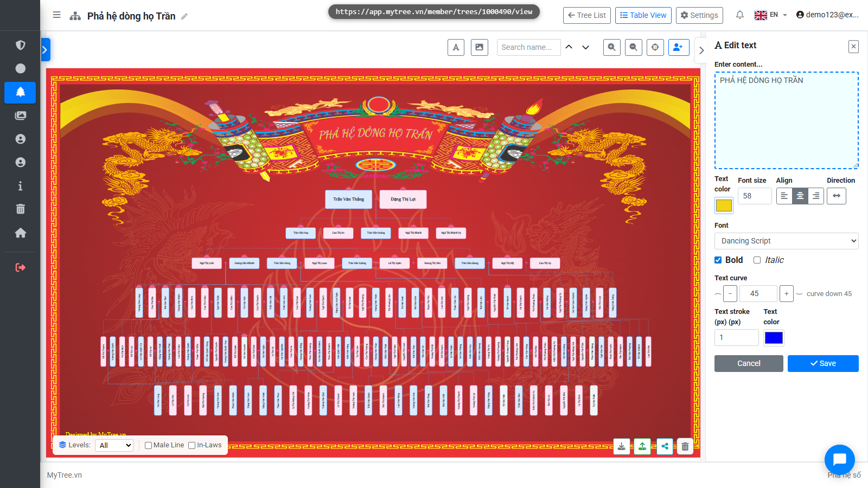Zoom out of the tree
This screenshot has height=488, width=868.
[x=633, y=47]
